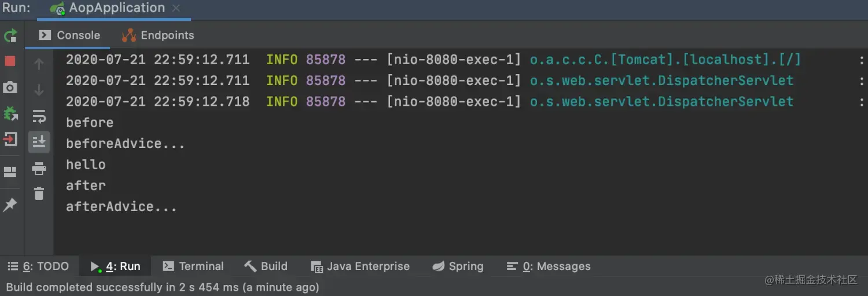Open the 6: TODO tool window
This screenshot has height=296, width=868.
tap(38, 267)
